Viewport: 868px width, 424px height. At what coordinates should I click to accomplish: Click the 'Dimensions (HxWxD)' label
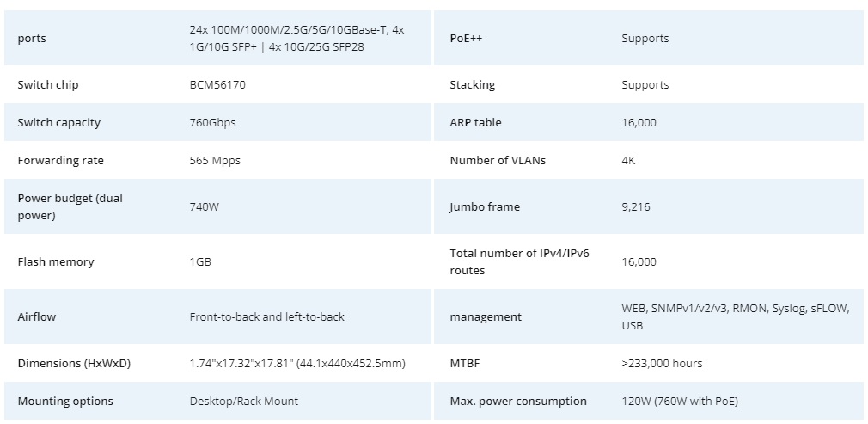(74, 364)
